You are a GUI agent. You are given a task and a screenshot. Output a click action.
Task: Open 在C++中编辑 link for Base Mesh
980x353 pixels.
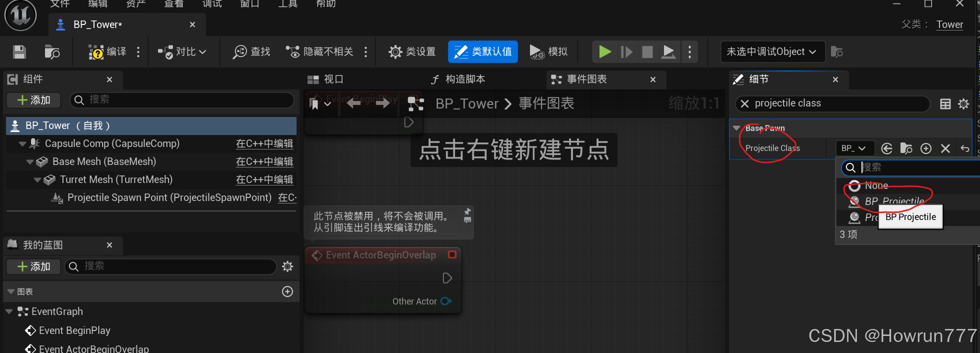click(264, 162)
